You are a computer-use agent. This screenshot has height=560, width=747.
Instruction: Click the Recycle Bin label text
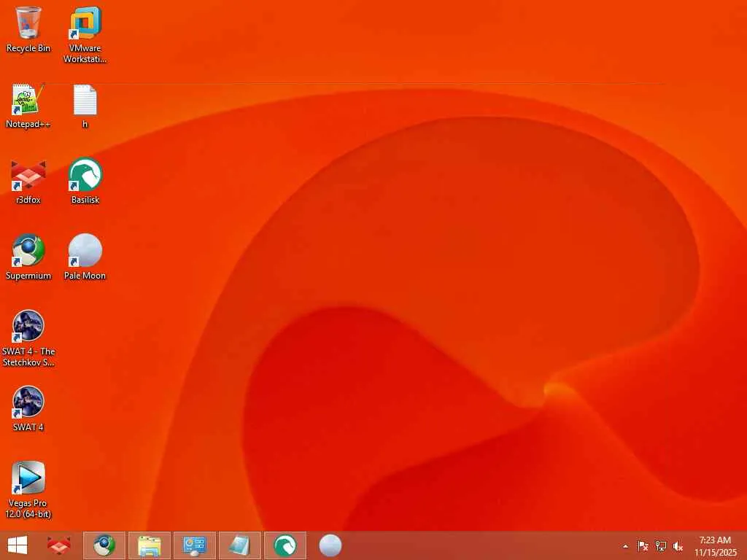(28, 48)
